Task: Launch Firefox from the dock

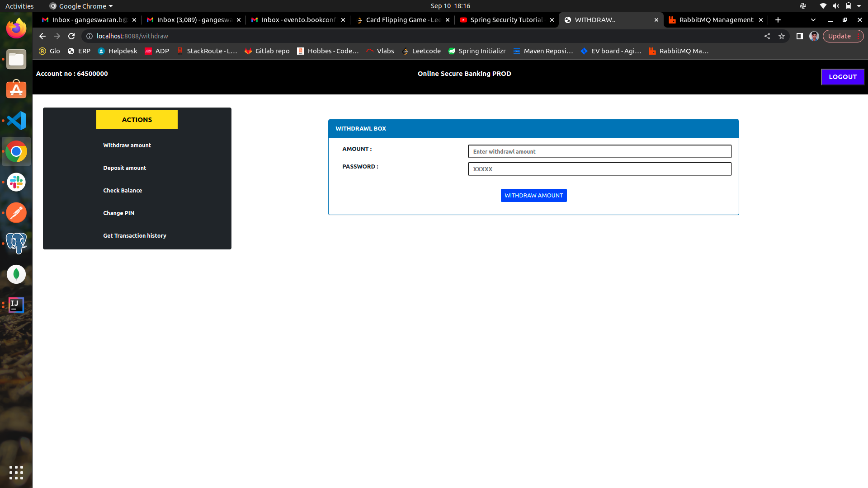Action: tap(16, 28)
